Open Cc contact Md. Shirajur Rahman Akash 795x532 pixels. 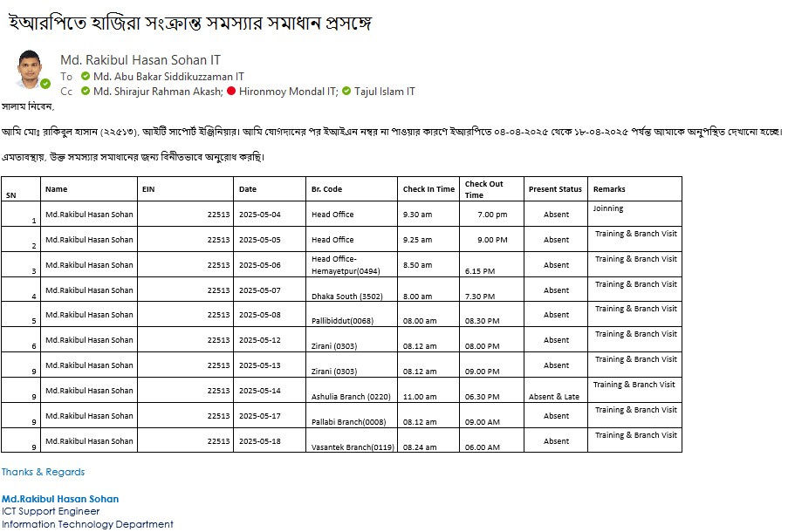tap(158, 92)
